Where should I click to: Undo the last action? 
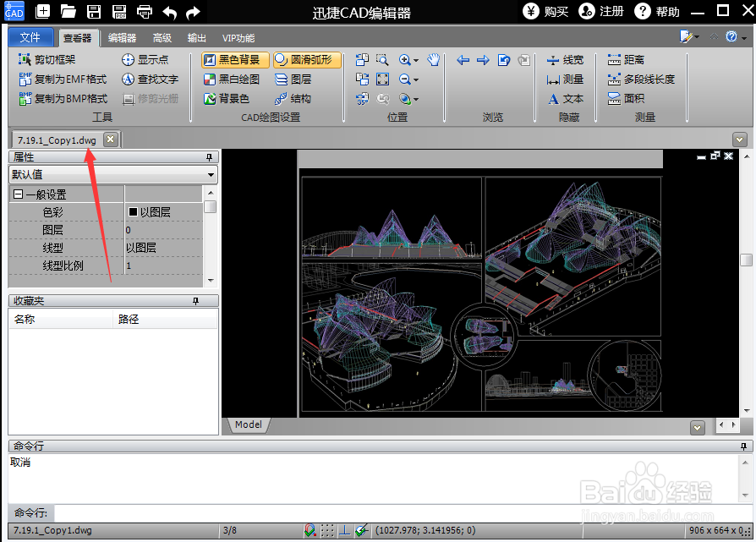pos(169,12)
